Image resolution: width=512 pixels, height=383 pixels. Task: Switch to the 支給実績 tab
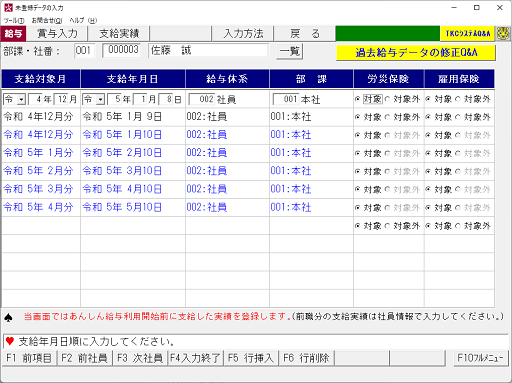point(119,33)
